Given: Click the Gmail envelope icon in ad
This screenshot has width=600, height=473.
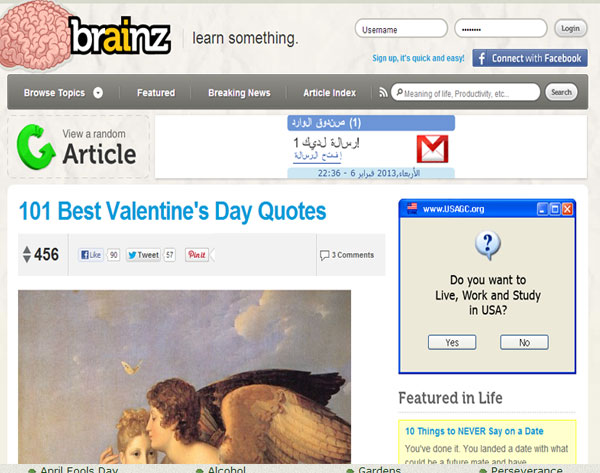Looking at the screenshot, I should point(432,149).
